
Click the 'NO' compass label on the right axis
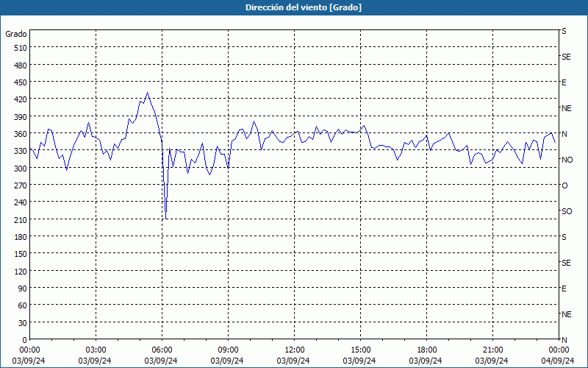[x=567, y=160]
